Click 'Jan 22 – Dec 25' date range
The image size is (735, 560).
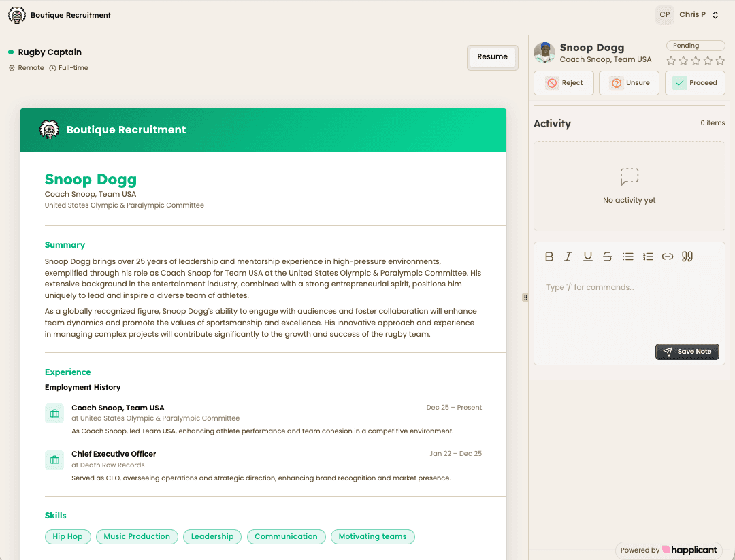[455, 454]
